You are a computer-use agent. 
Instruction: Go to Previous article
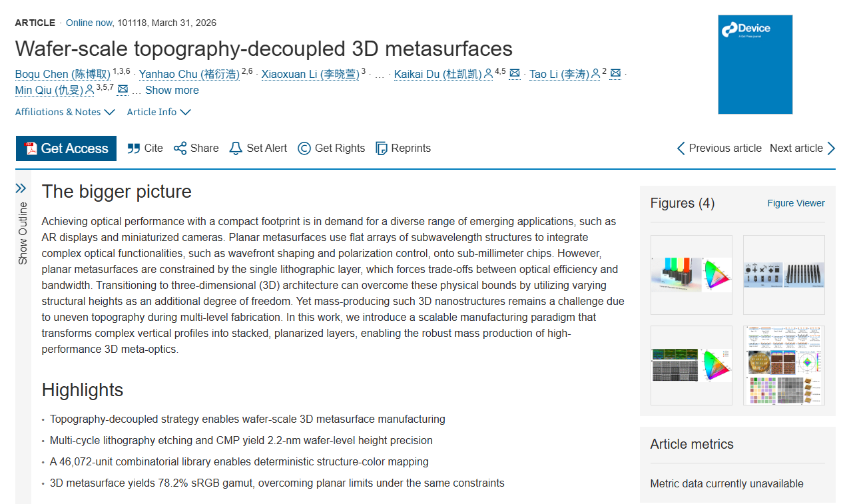point(719,148)
